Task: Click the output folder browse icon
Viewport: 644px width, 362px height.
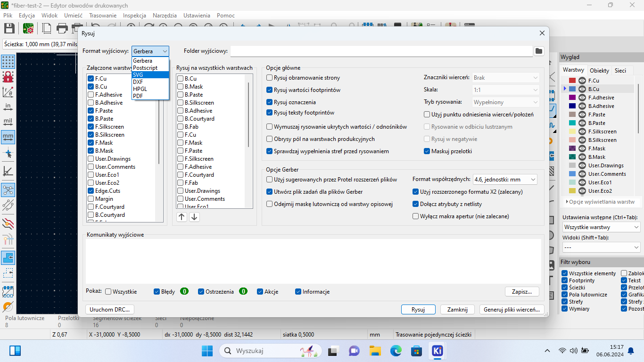Action: click(x=539, y=51)
